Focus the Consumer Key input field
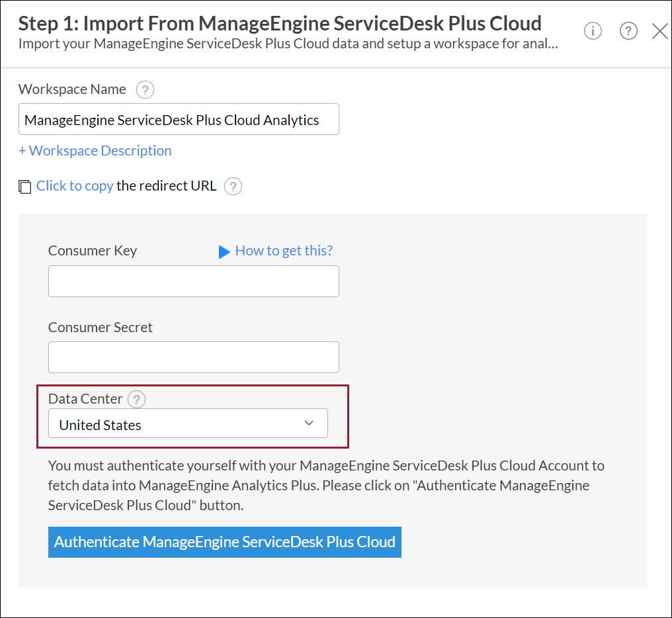672x618 pixels. [194, 281]
